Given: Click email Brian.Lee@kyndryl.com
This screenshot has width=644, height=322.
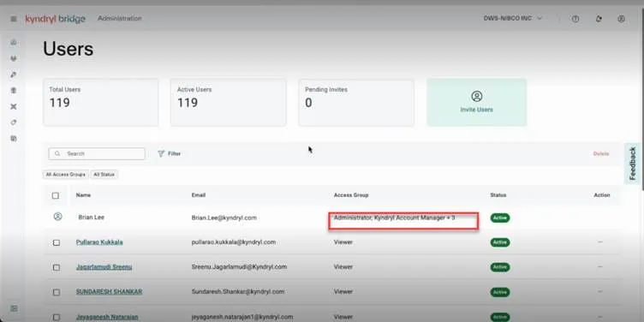Looking at the screenshot, I should 224,218.
